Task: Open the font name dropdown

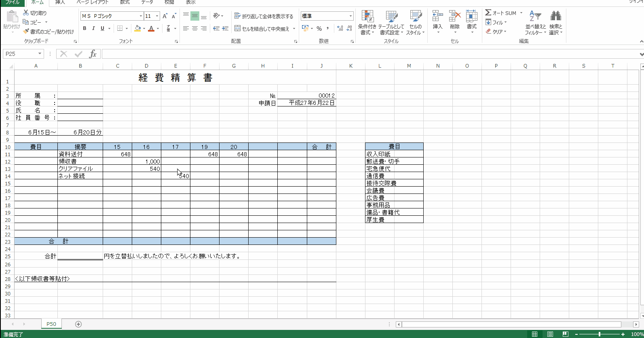Action: click(141, 16)
